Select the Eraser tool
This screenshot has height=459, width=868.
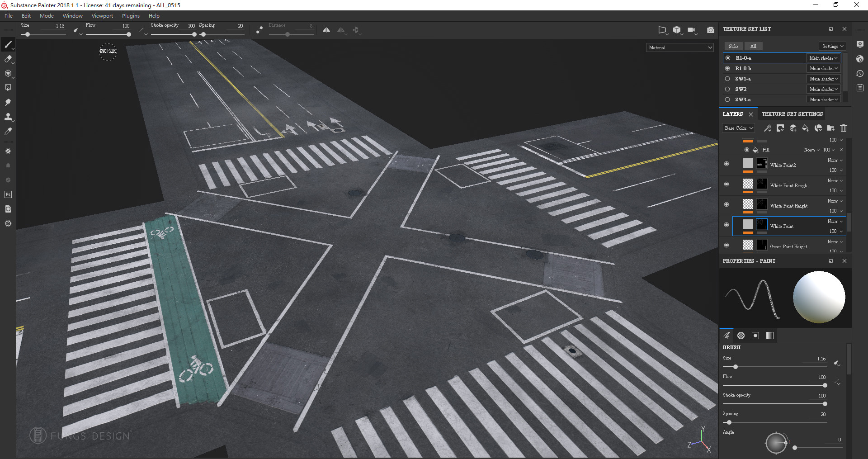click(x=8, y=59)
